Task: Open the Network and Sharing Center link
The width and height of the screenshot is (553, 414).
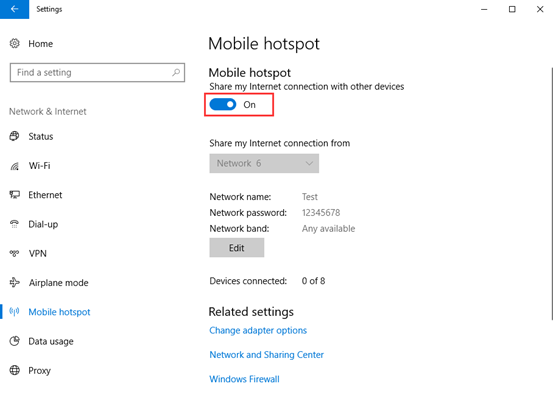Action: (x=267, y=355)
